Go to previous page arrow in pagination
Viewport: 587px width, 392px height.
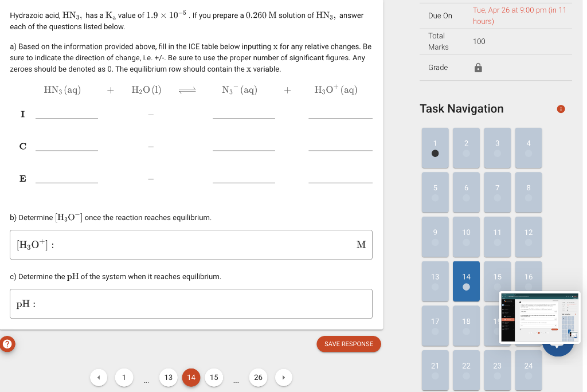click(99, 378)
